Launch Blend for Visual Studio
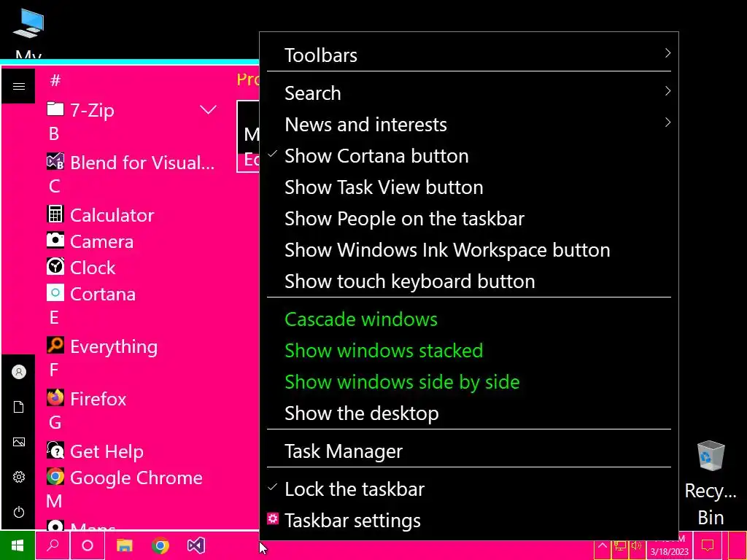Viewport: 747px width, 560px height. [x=133, y=163]
